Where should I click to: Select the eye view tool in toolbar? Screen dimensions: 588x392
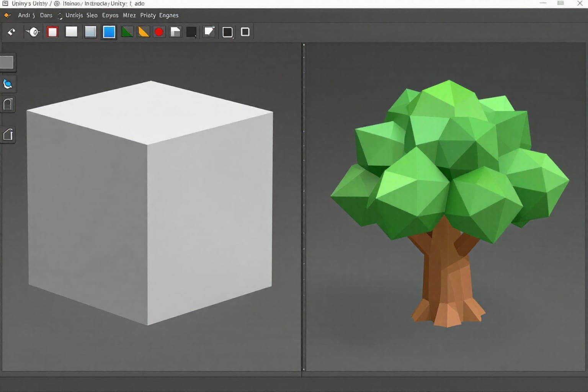pyautogui.click(x=33, y=32)
